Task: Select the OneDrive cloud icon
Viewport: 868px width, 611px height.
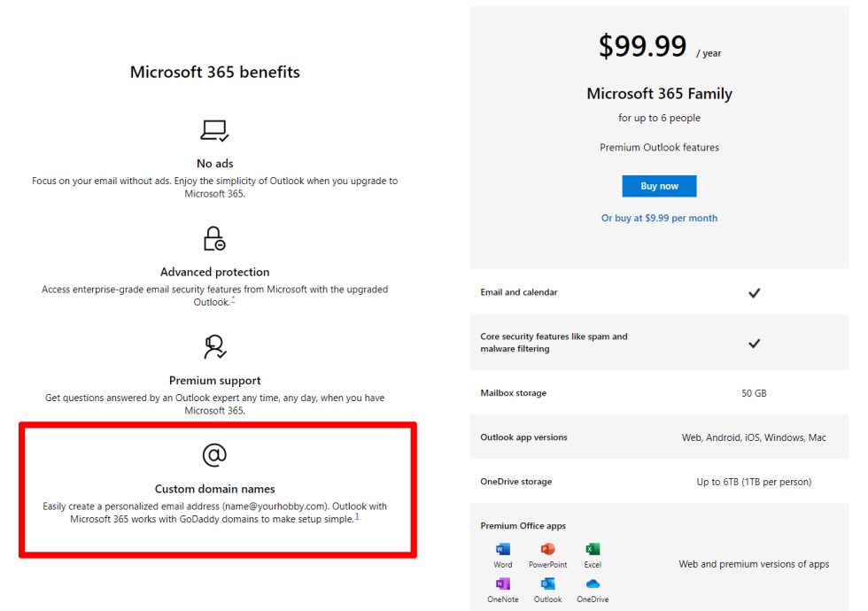Action: pos(593,584)
